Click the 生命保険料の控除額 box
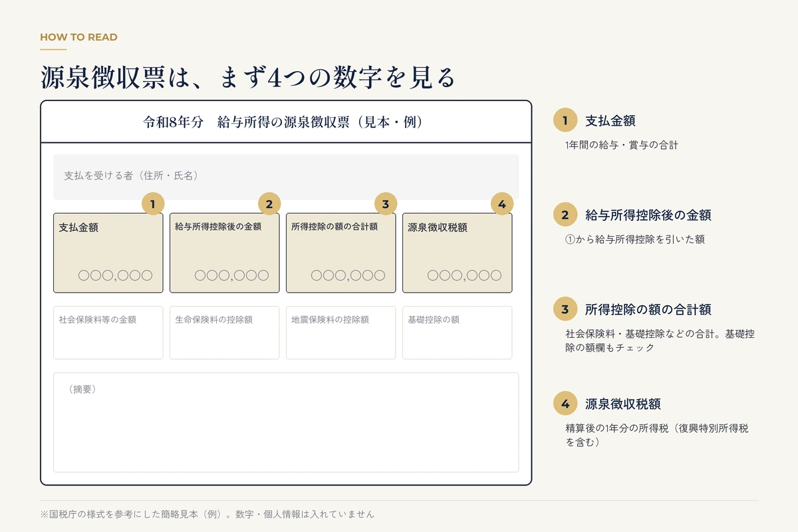Screen dimensions: 798x532 tap(224, 332)
